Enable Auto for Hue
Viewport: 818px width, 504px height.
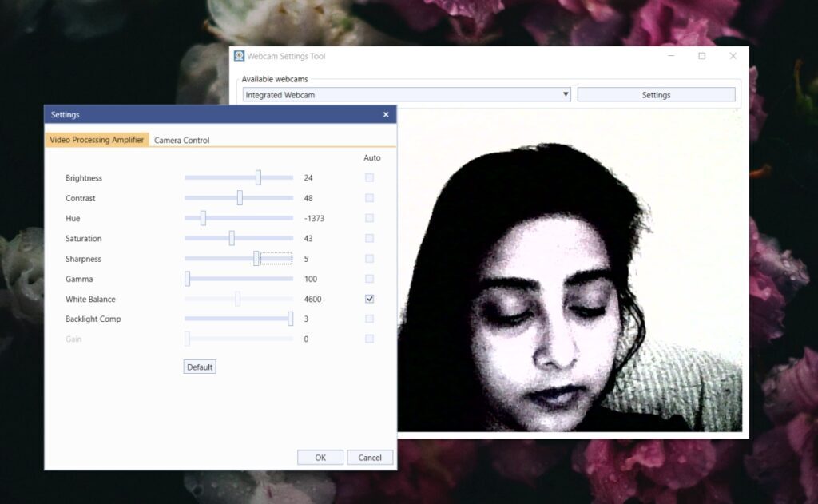coord(369,217)
